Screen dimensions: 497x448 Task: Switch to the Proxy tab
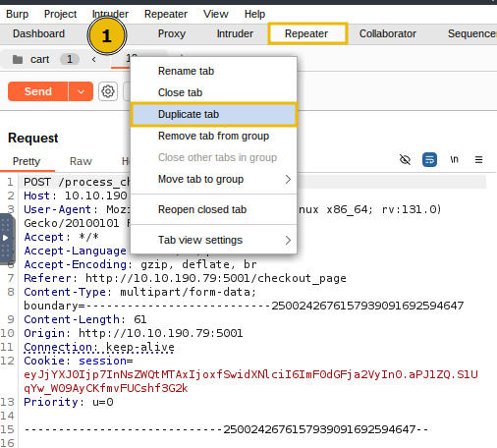point(172,33)
